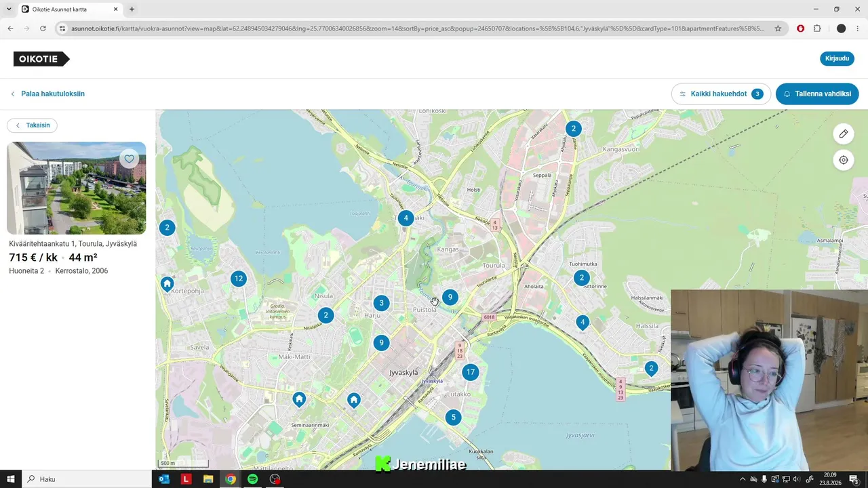Center map with the locate-me target icon

pos(844,160)
